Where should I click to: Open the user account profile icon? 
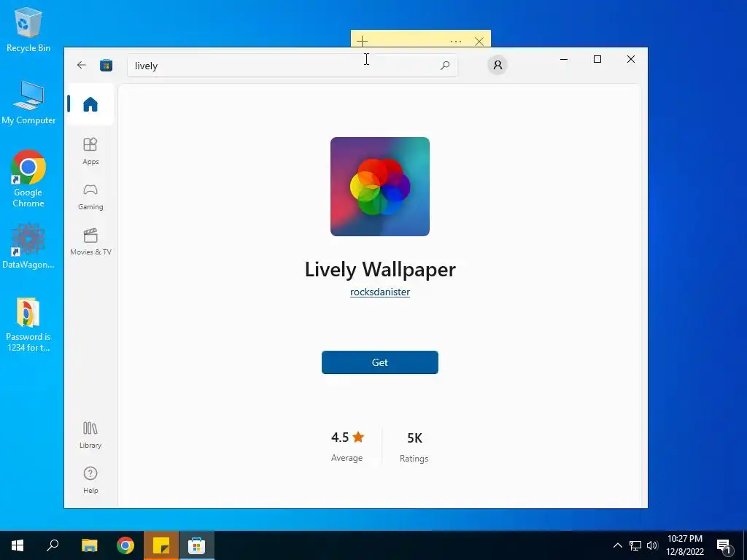(498, 65)
